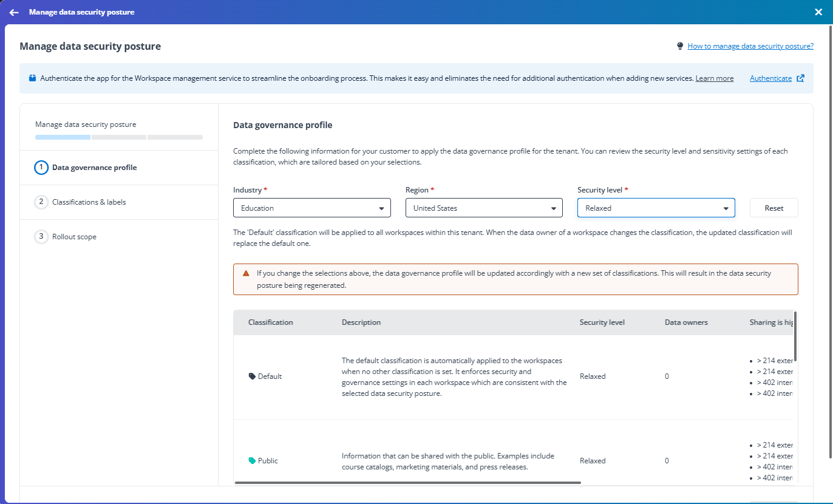The image size is (833, 504).
Task: Click the question mark help icon near top right
Action: point(679,46)
